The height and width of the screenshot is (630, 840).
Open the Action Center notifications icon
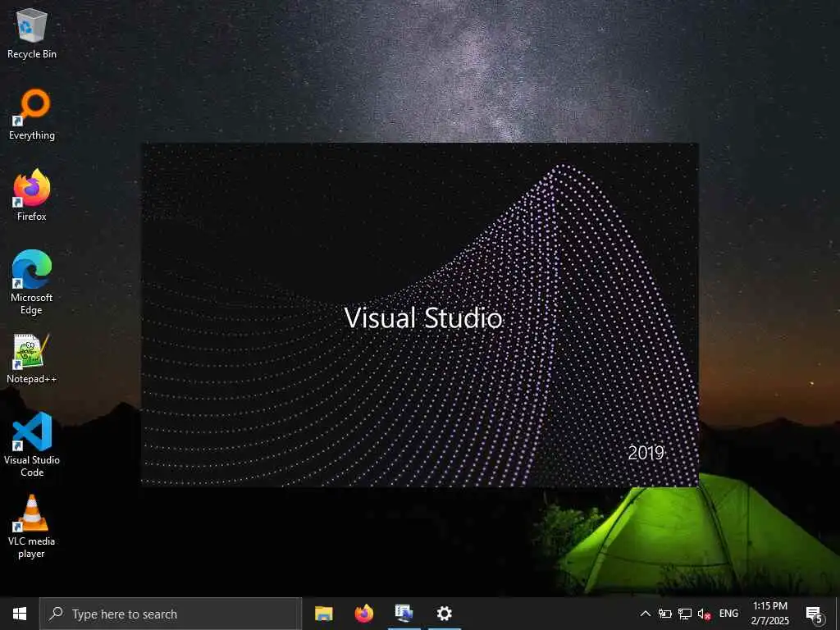(x=815, y=614)
